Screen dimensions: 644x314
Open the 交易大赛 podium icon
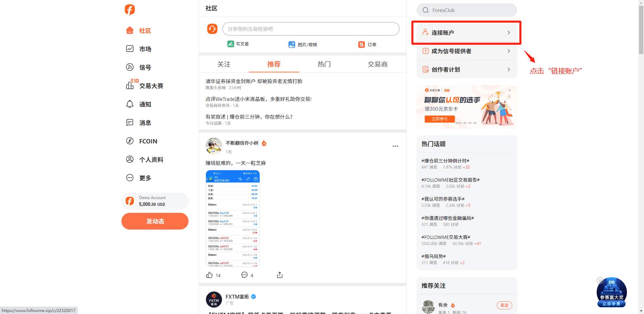[x=130, y=85]
